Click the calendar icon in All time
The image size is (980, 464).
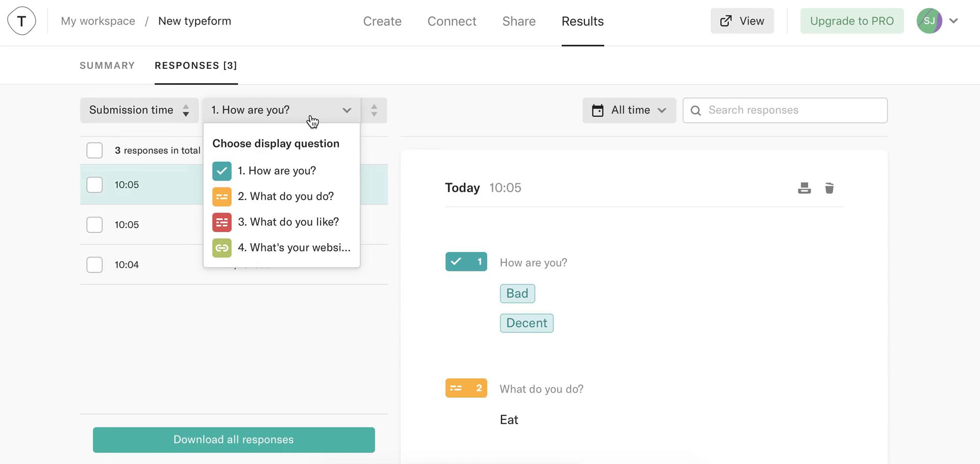598,110
